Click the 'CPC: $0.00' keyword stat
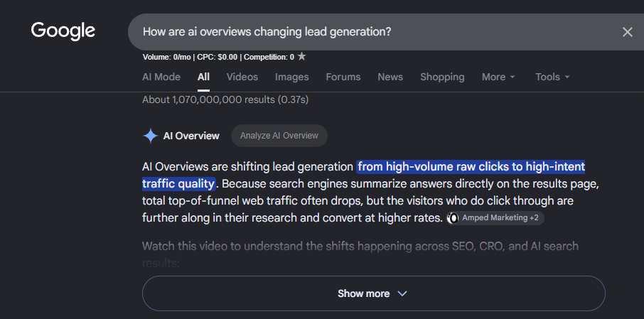This screenshot has height=319, width=644. (x=218, y=57)
